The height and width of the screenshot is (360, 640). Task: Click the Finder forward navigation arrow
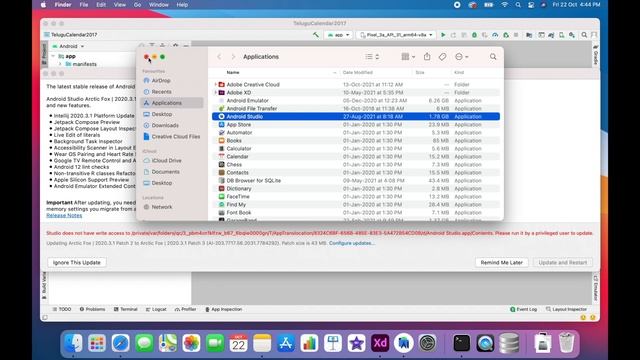[233, 57]
